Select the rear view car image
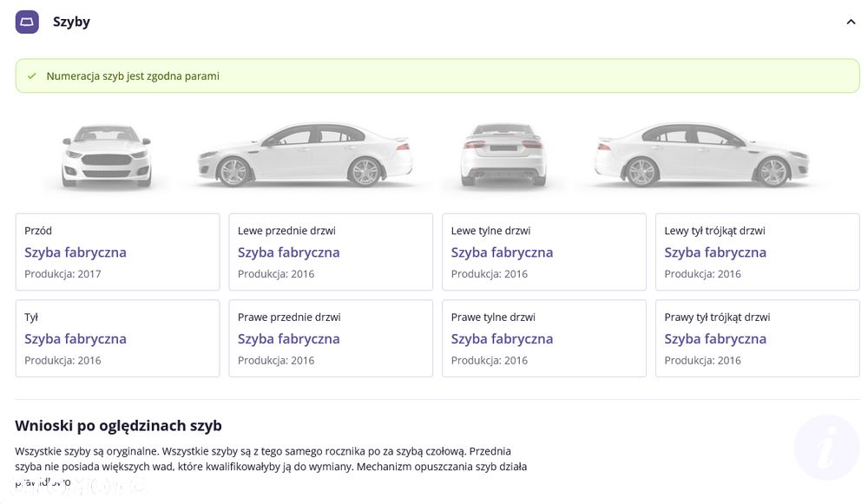868x504 pixels. [x=503, y=155]
